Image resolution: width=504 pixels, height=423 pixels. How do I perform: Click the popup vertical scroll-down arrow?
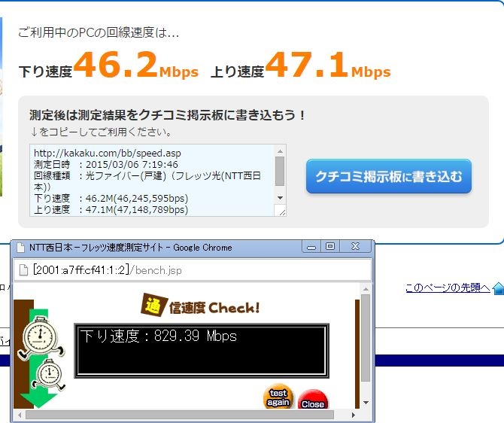click(366, 403)
